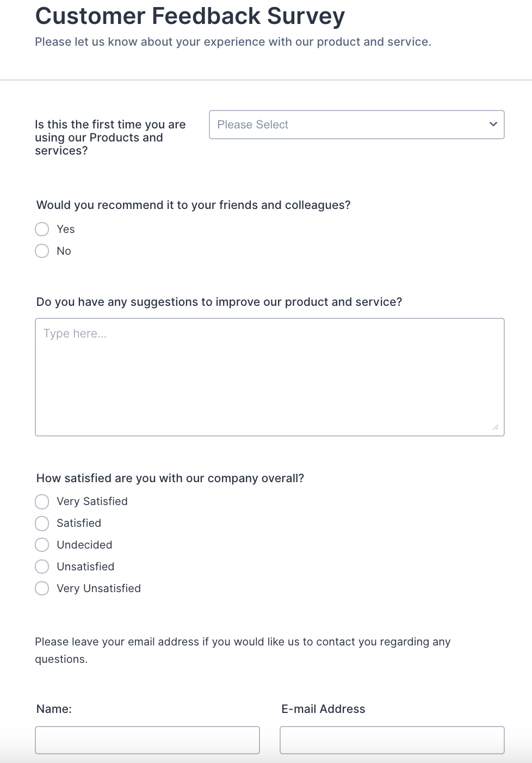The height and width of the screenshot is (763, 532).
Task: Click the suggestions to improve question label
Action: [x=219, y=302]
